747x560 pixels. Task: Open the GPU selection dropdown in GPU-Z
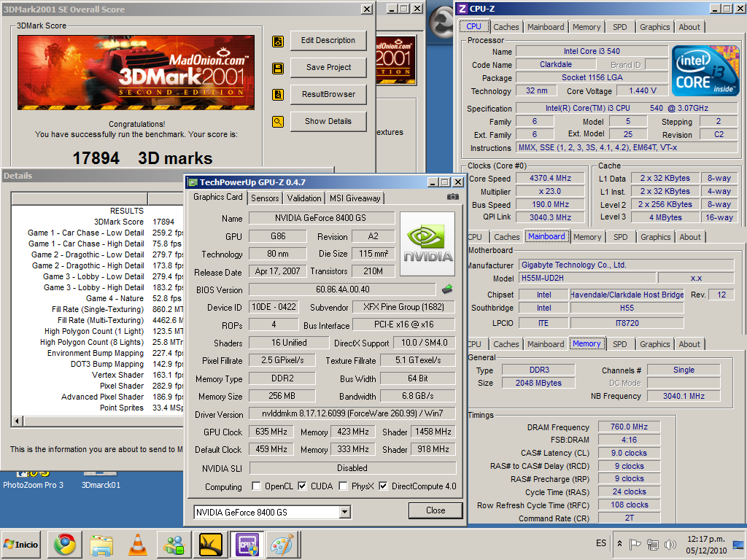(345, 513)
